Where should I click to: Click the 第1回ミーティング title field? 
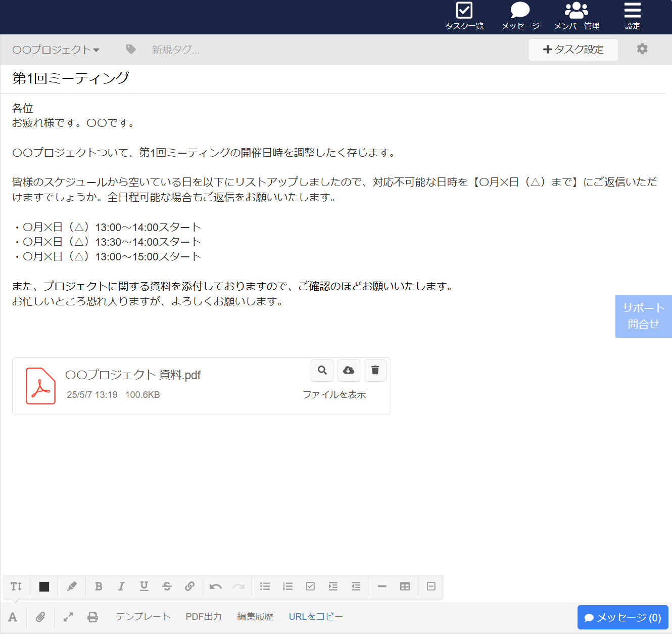click(x=333, y=78)
